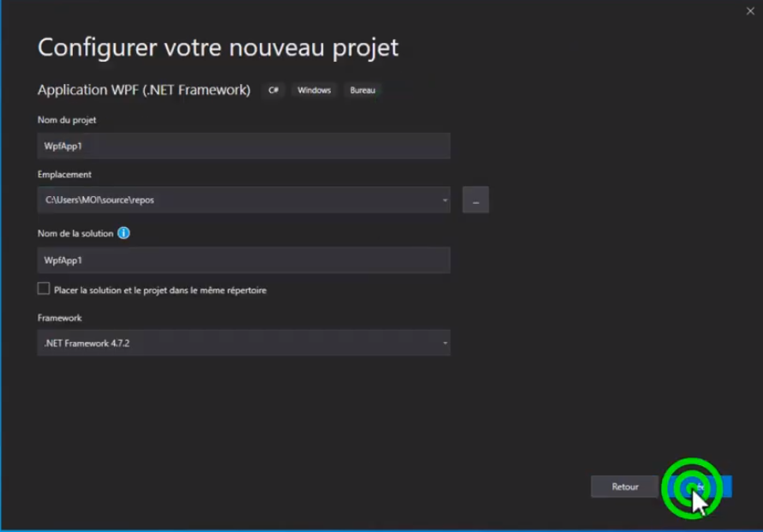The image size is (763, 532).
Task: Click the "Placer la solution et le projet" label
Action: click(x=160, y=290)
